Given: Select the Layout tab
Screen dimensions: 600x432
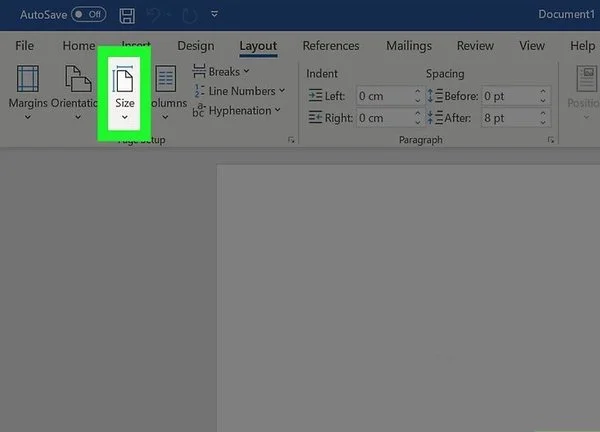Looking at the screenshot, I should 258,46.
